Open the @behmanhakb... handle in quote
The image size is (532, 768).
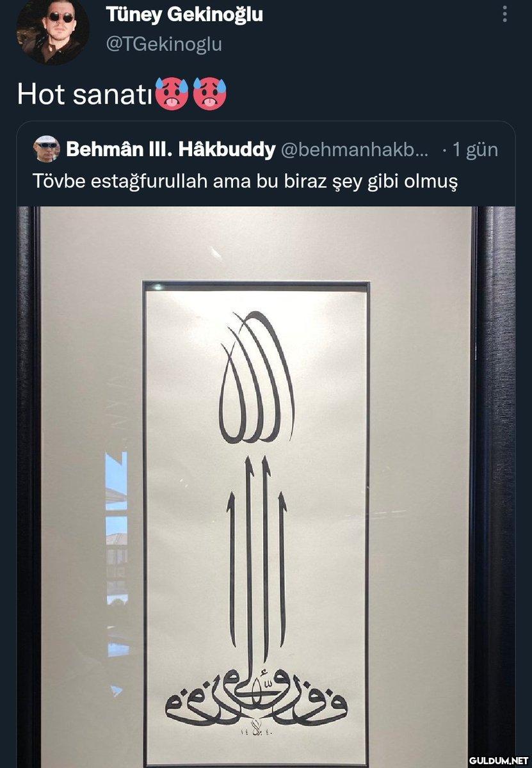click(355, 150)
